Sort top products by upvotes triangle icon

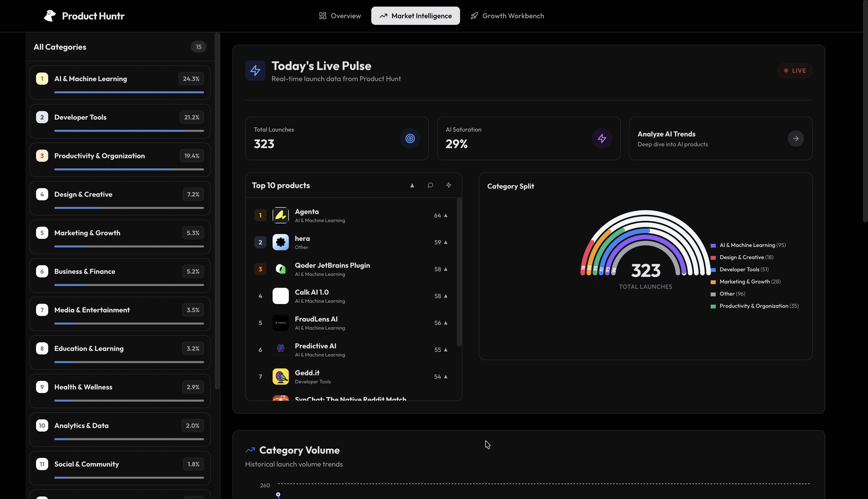tap(412, 185)
